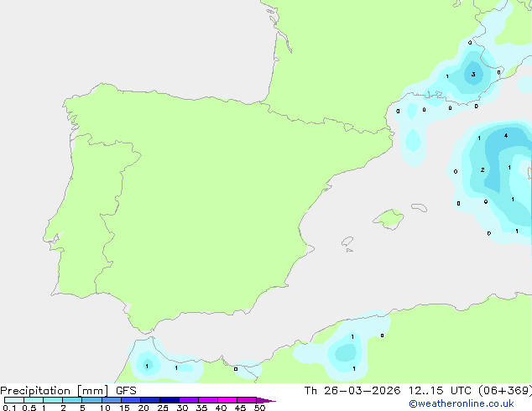Screen dimensions: 532x411
Task: Click the 0.1–0.5 mm legend color swatch
Action: [x=14, y=400]
